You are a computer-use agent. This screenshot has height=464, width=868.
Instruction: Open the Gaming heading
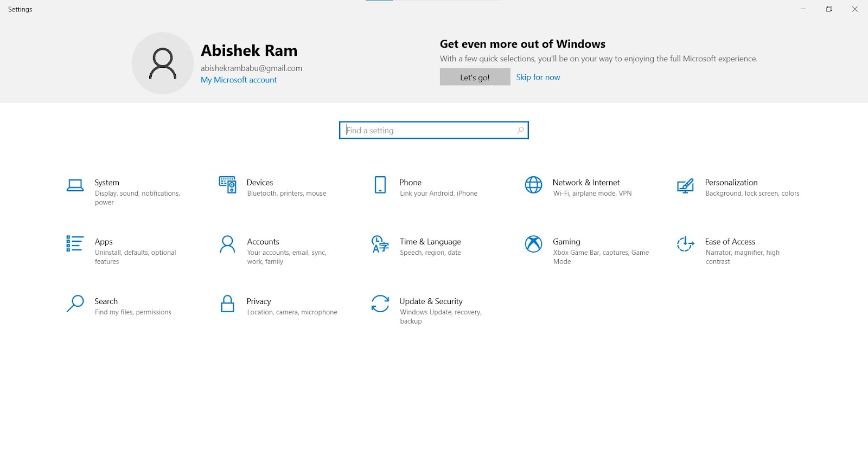566,242
